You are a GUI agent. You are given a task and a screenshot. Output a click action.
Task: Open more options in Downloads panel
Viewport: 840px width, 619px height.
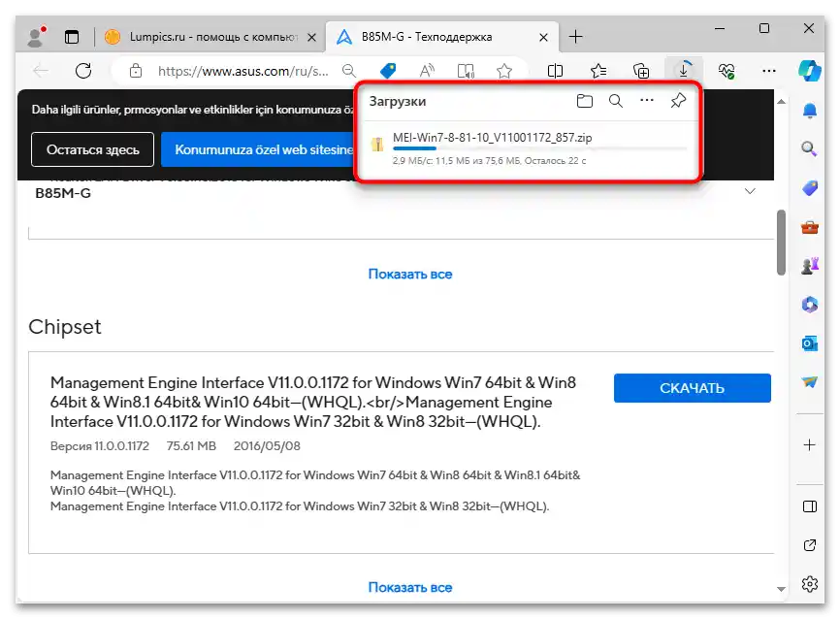[x=646, y=101]
